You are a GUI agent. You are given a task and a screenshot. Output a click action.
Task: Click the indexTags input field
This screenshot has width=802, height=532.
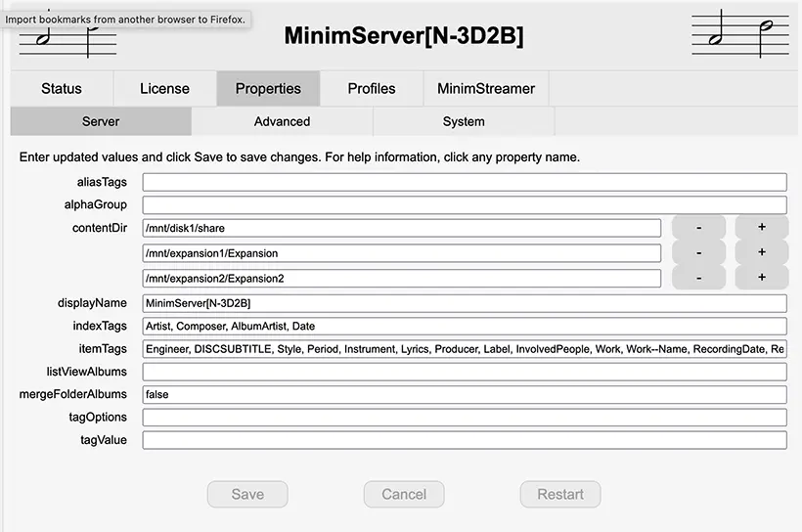pyautogui.click(x=465, y=327)
